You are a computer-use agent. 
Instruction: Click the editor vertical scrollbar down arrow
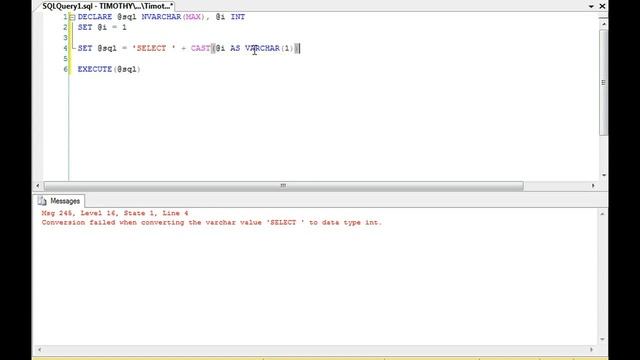(x=604, y=175)
